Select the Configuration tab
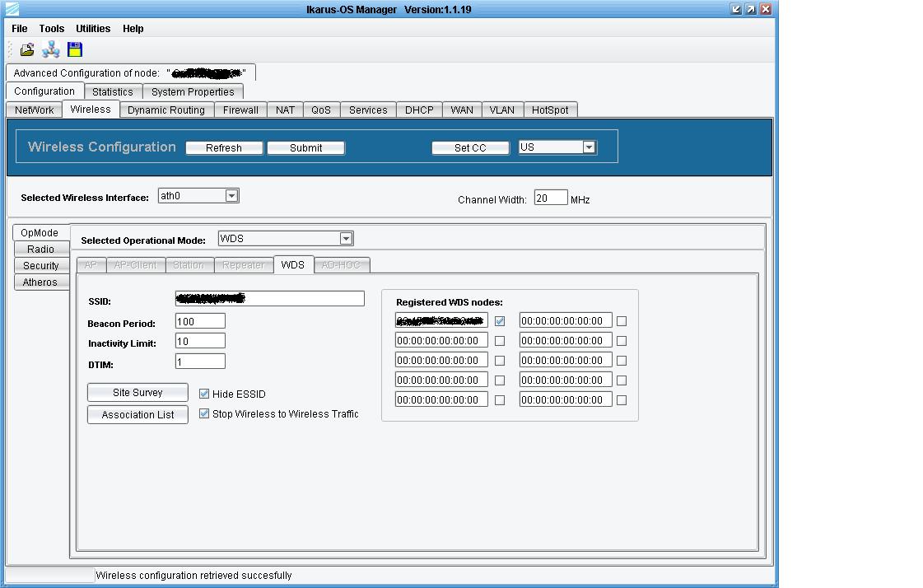Viewport: 923px width, 588px height. (x=44, y=91)
